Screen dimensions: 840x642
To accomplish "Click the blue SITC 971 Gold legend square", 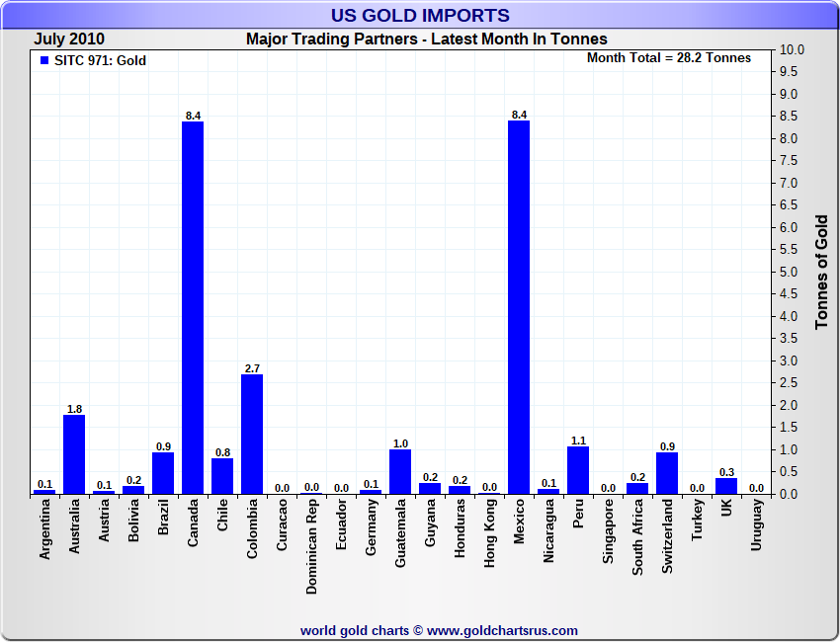I will 44,60.
